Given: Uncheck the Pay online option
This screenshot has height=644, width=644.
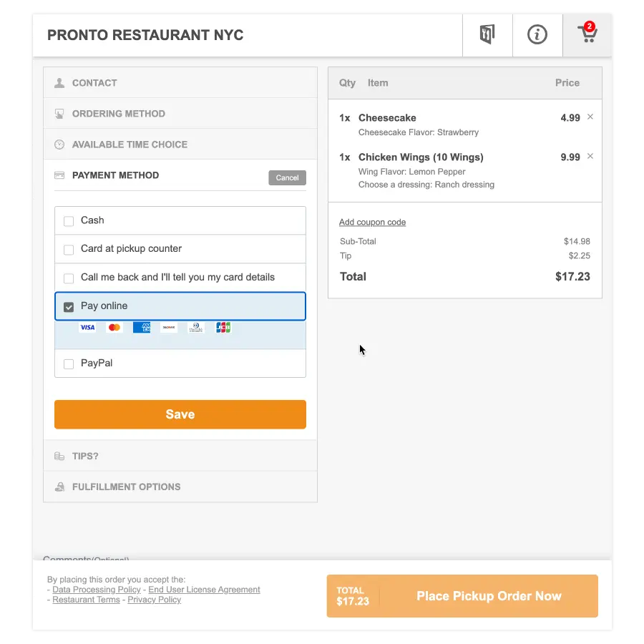Looking at the screenshot, I should [x=69, y=307].
